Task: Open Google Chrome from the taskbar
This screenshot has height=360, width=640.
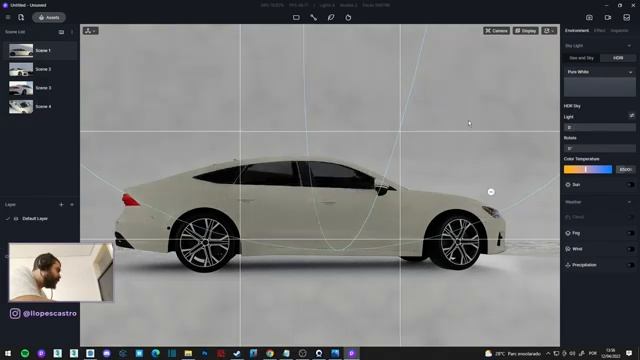Action: pyautogui.click(x=270, y=353)
